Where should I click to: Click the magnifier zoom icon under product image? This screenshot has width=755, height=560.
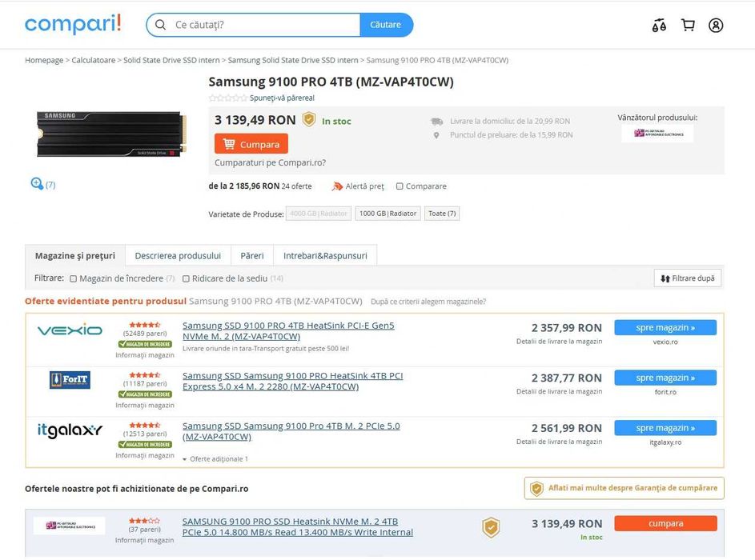click(37, 184)
